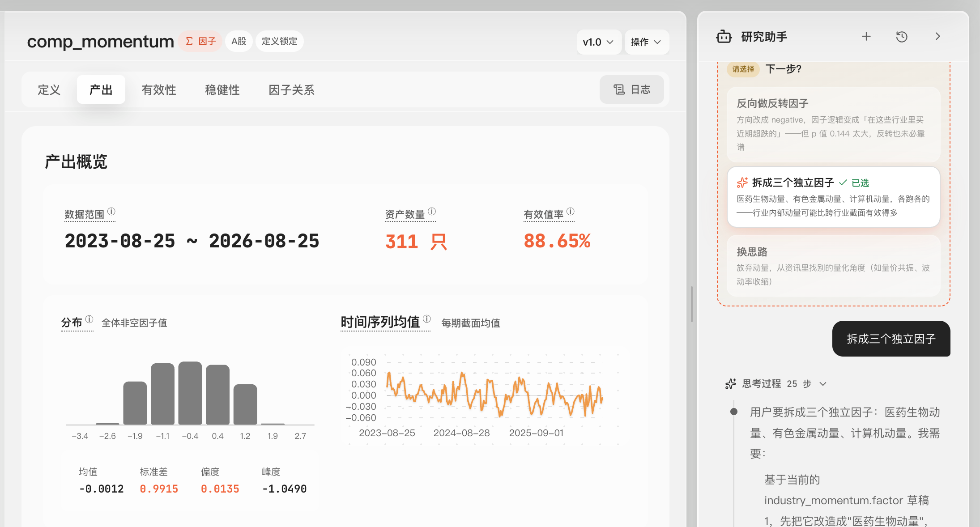Click the sparkle icon on 拆成三个独立因子
980x527 pixels.
742,183
